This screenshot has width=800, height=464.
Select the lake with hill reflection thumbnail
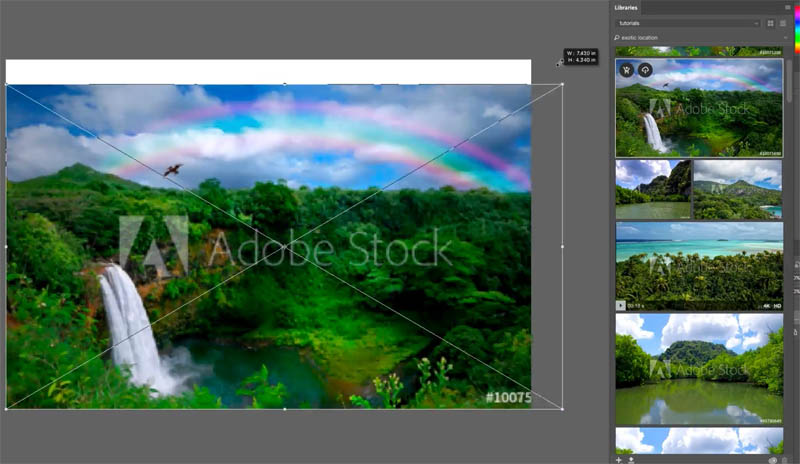click(699, 369)
